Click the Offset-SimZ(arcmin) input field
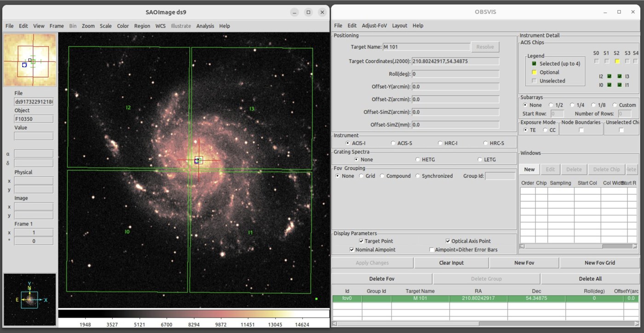This screenshot has height=333, width=644. pyautogui.click(x=455, y=112)
